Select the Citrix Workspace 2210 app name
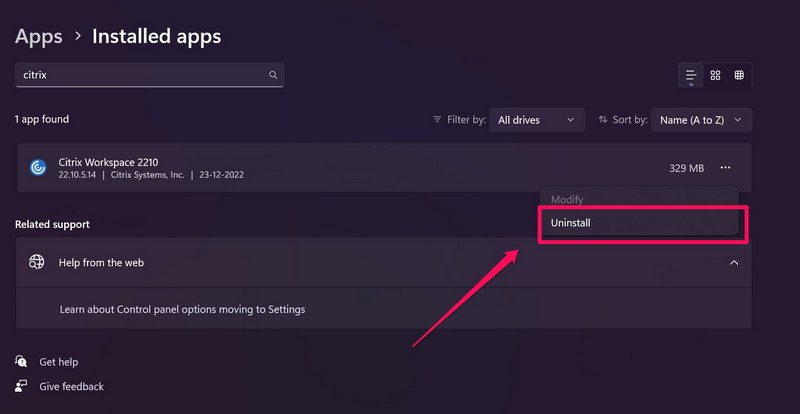The width and height of the screenshot is (800, 414). coord(108,162)
